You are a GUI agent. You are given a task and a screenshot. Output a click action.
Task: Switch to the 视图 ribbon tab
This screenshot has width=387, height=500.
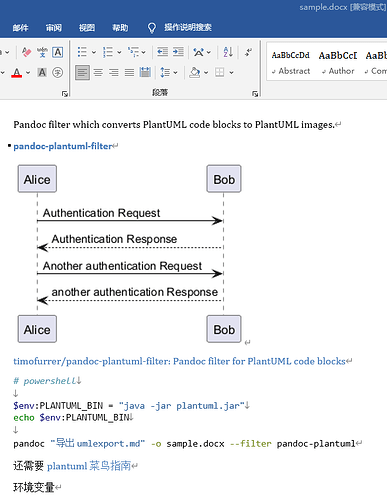[x=87, y=28]
